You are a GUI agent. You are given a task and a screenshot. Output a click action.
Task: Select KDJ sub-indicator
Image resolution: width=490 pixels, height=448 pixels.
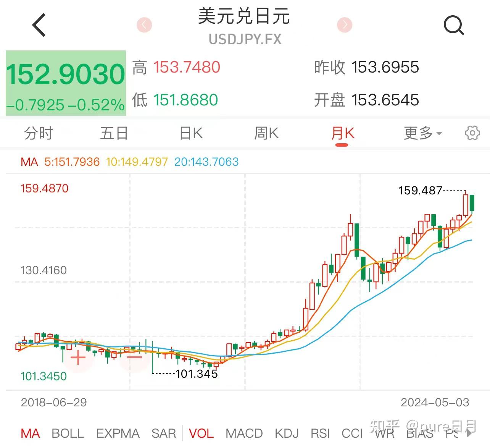(x=287, y=433)
